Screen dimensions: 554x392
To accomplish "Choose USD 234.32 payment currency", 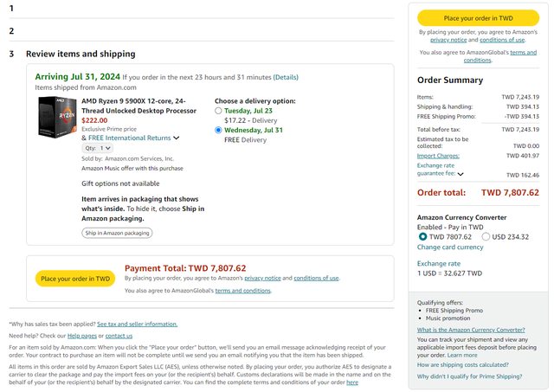I will [x=486, y=235].
